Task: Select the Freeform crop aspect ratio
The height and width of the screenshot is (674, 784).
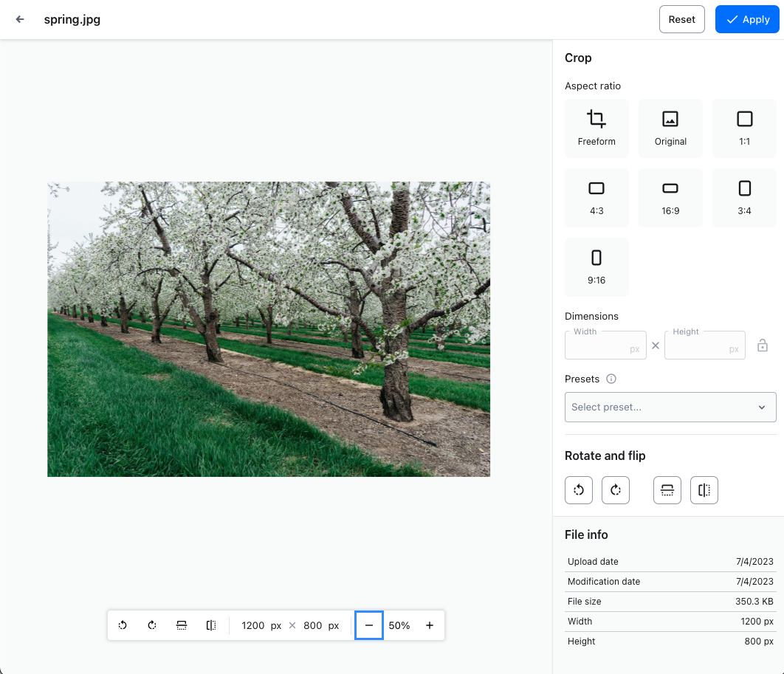Action: (x=596, y=128)
